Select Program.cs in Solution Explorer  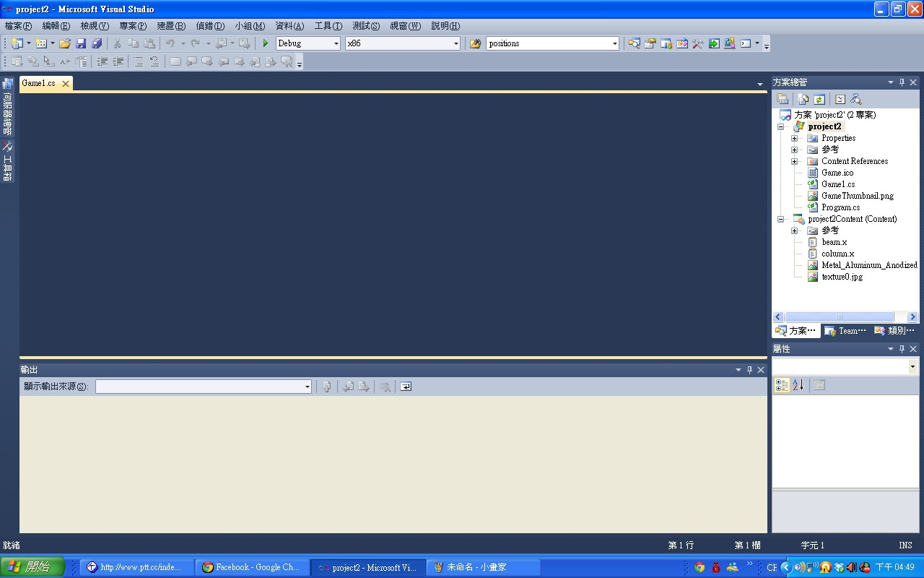coord(840,207)
